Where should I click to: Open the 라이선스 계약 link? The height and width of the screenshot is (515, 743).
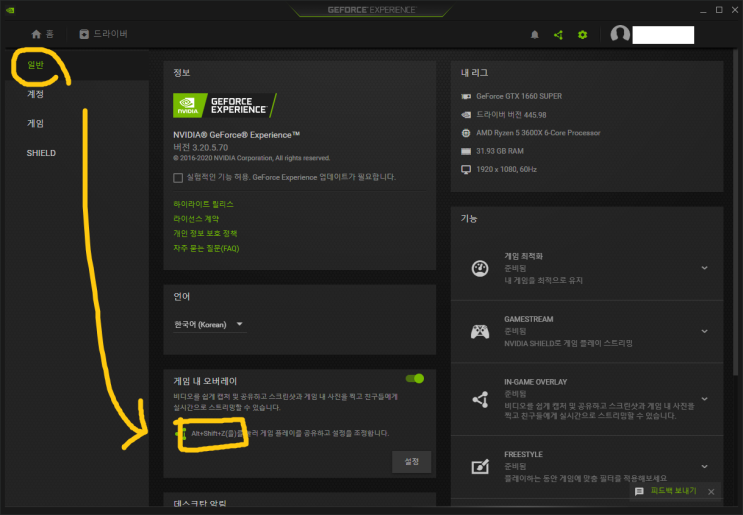(196, 219)
